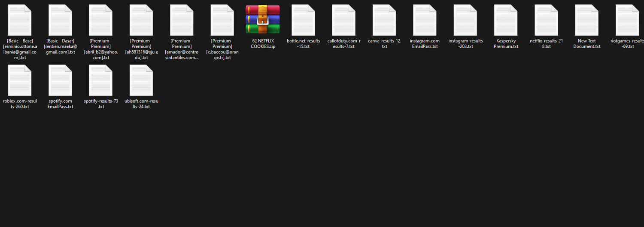
Task: Click the New Text Document.txt file icon
Action: 586,20
